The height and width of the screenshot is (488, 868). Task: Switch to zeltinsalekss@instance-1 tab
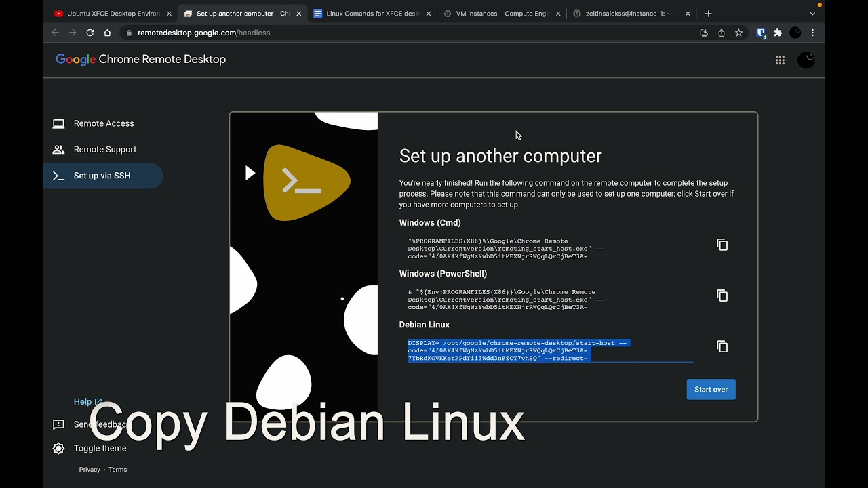[631, 14]
